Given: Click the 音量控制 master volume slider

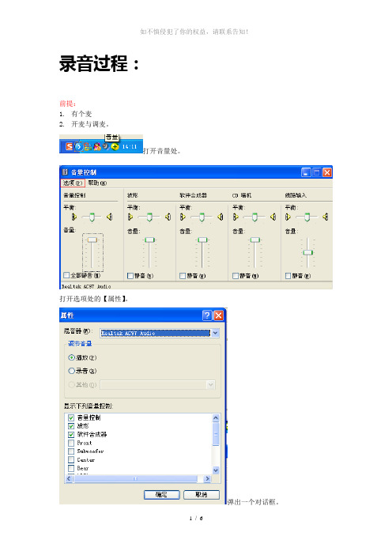Looking at the screenshot, I should pyautogui.click(x=92, y=240).
